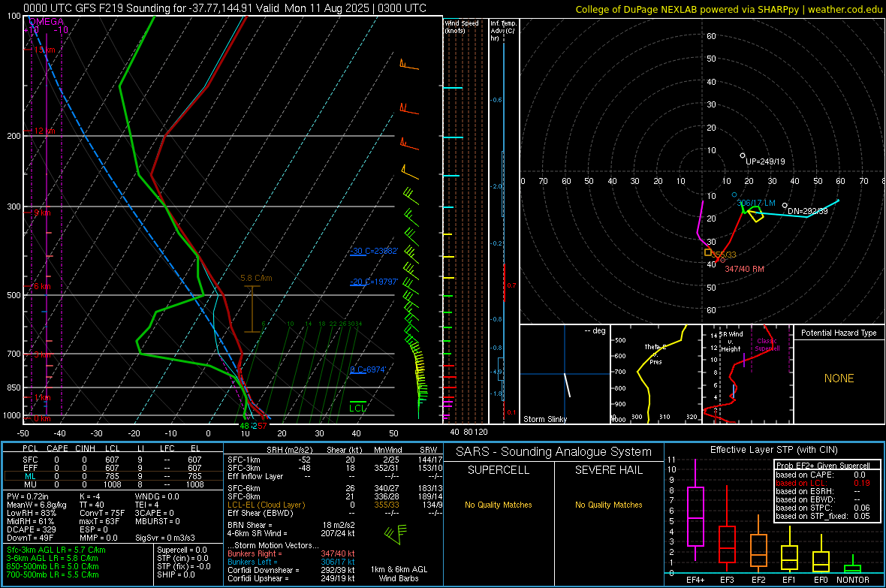Click the SR Wind v. Height label
Viewport: 886px width, 588px height.
tap(731, 342)
